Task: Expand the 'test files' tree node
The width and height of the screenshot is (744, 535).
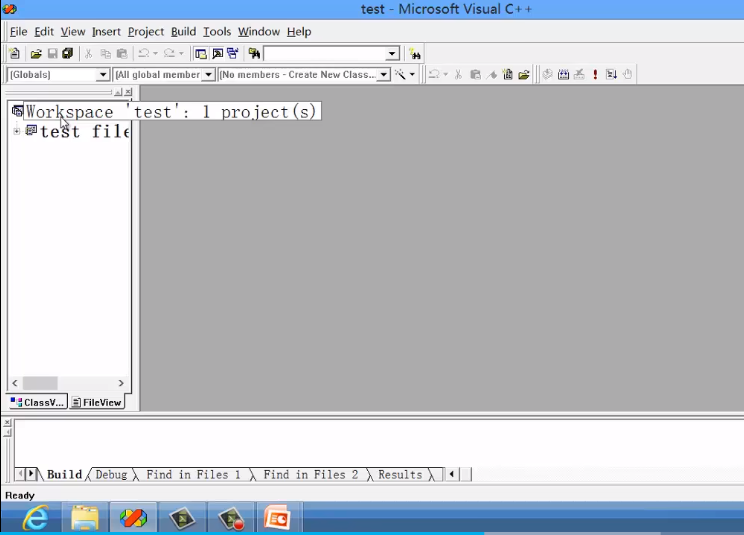Action: 17,131
